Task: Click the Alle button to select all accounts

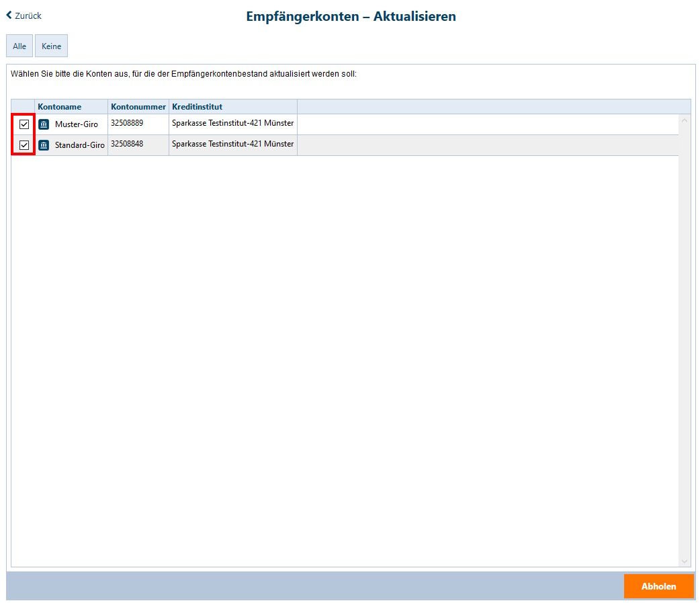Action: click(19, 46)
